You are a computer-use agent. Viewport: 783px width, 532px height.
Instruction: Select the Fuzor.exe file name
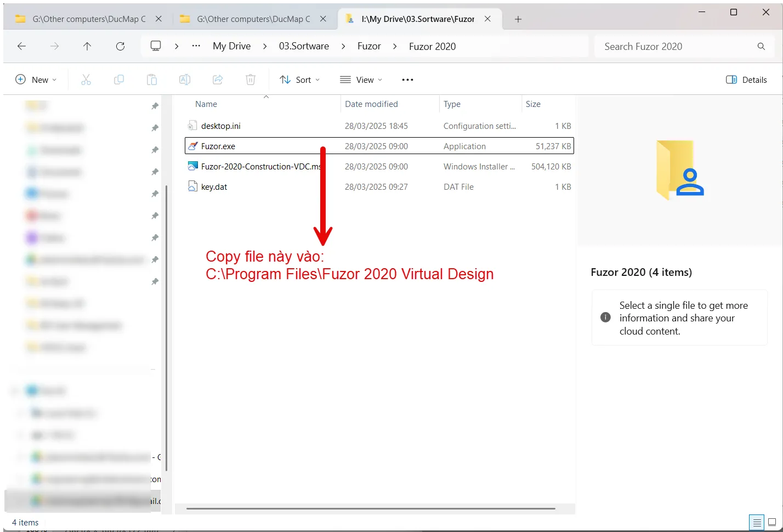pos(218,146)
